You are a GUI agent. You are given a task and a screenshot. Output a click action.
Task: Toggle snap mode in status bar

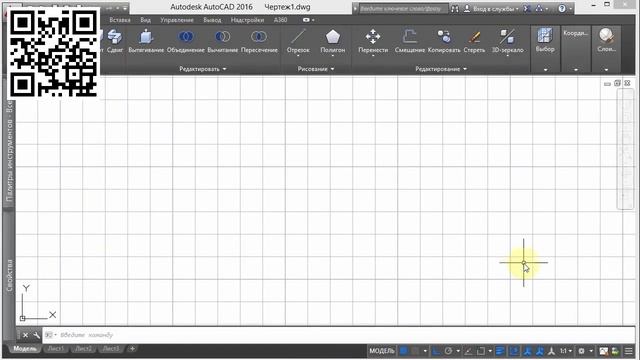click(415, 351)
